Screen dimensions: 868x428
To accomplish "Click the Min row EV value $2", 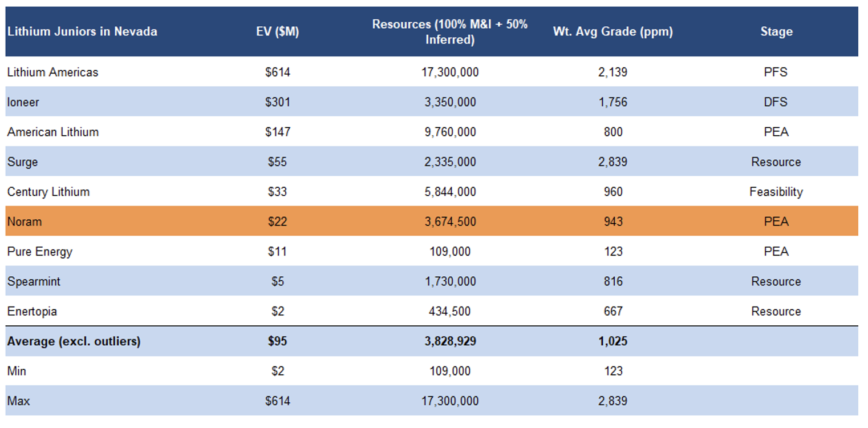I will 278,371.
